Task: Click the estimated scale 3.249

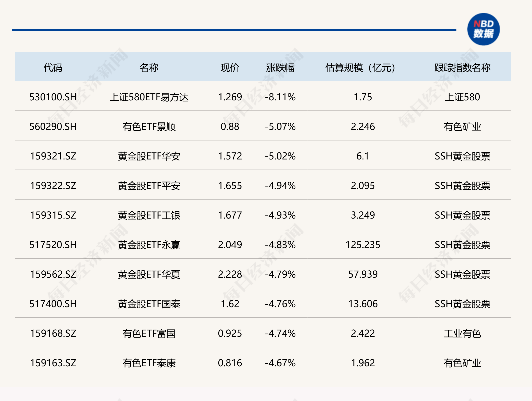Action: point(363,216)
